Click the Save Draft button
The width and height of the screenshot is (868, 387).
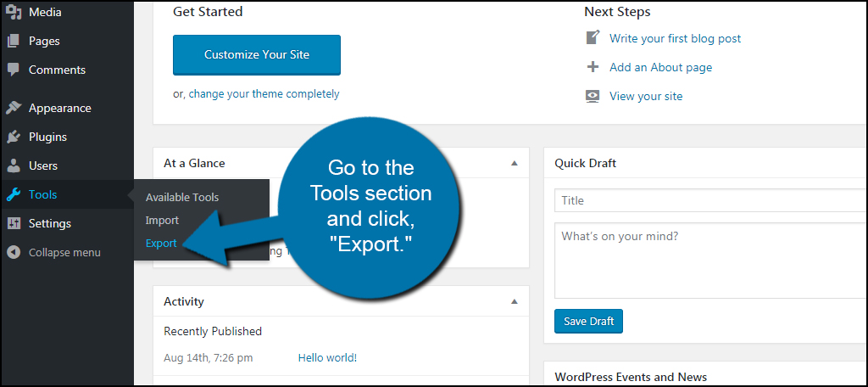(x=588, y=321)
